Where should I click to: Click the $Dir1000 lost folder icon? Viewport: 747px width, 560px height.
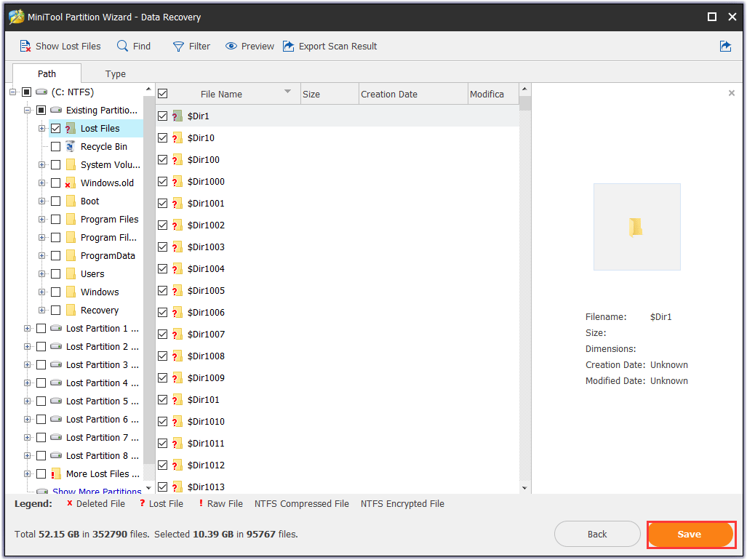pos(177,181)
